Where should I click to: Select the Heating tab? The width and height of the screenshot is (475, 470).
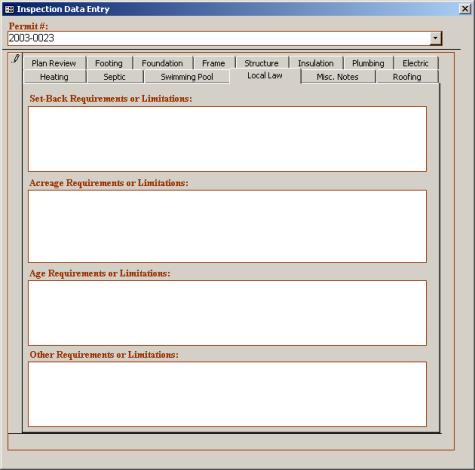point(54,77)
